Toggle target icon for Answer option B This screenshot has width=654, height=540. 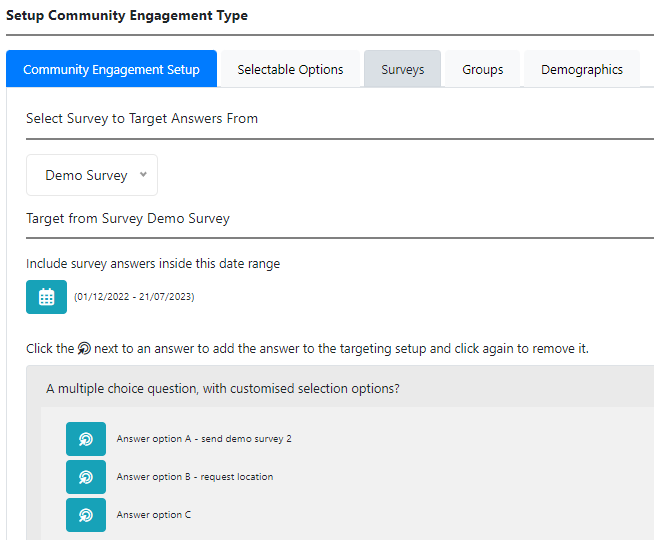(86, 477)
